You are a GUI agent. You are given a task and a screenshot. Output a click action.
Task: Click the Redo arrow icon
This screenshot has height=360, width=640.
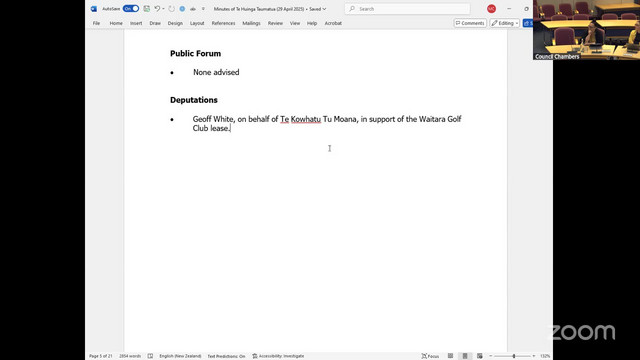click(x=171, y=9)
